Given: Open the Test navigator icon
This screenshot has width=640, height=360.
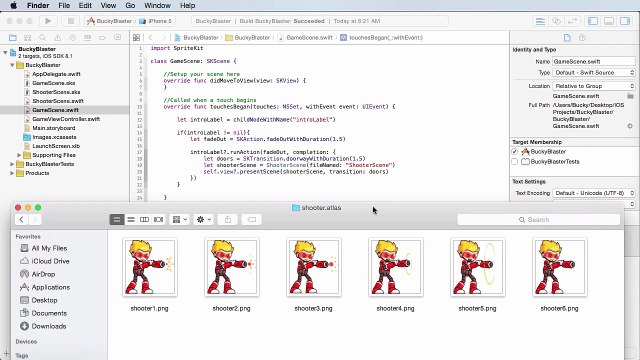Looking at the screenshot, I should coord(73,38).
